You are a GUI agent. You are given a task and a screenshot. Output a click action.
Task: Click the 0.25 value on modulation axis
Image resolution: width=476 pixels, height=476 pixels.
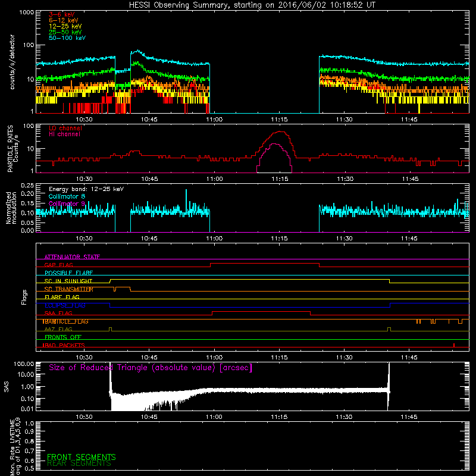pos(27,186)
